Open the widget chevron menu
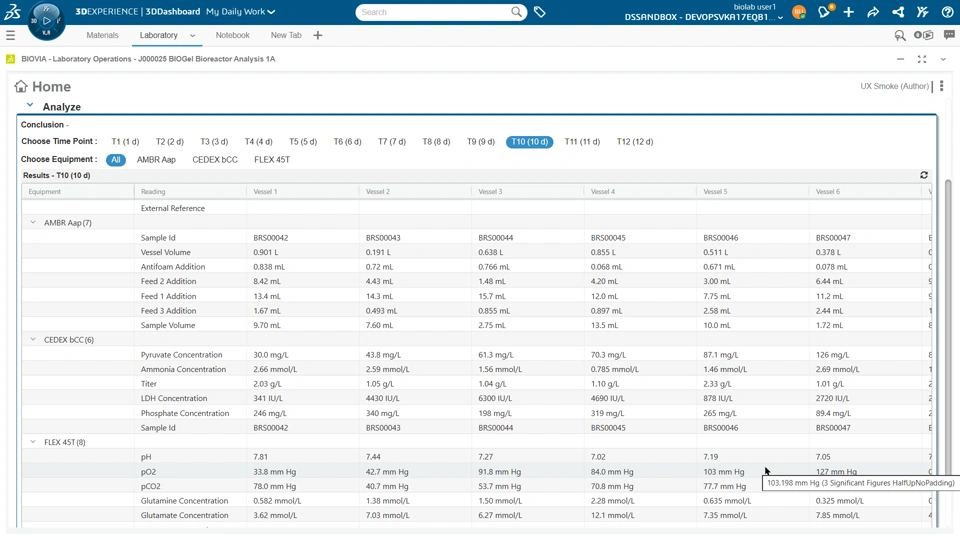Screen dimensions: 960x540 943,59
